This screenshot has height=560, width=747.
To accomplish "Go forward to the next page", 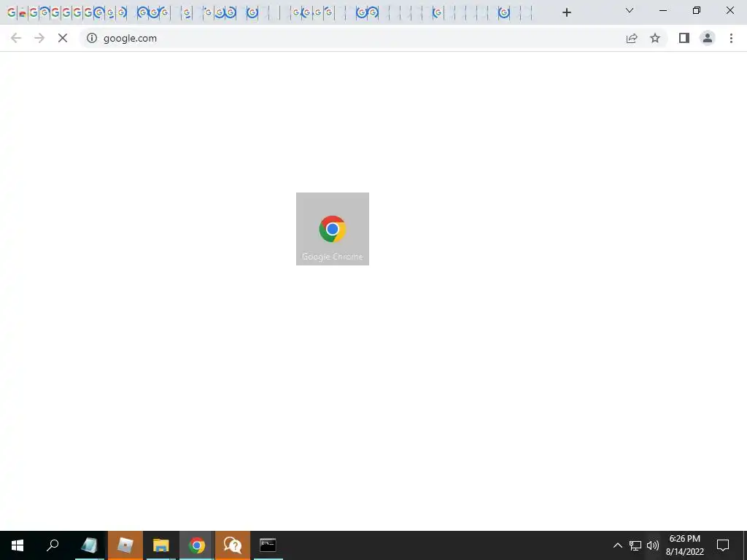I will [x=39, y=38].
